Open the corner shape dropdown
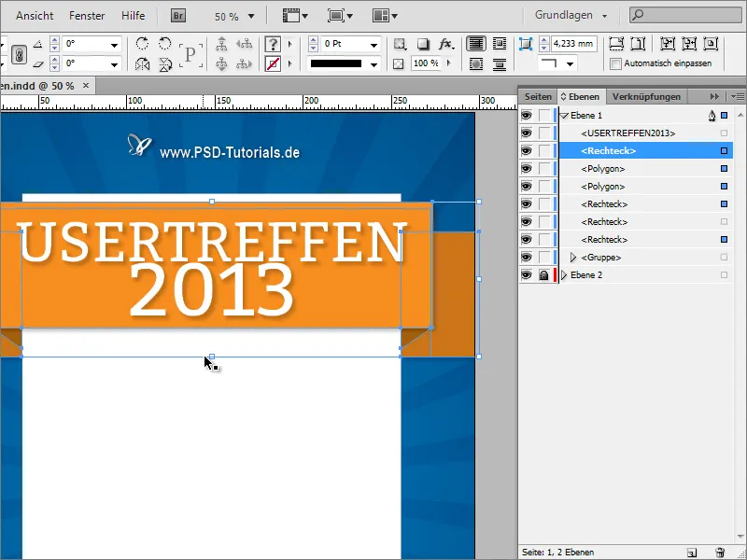 (570, 63)
